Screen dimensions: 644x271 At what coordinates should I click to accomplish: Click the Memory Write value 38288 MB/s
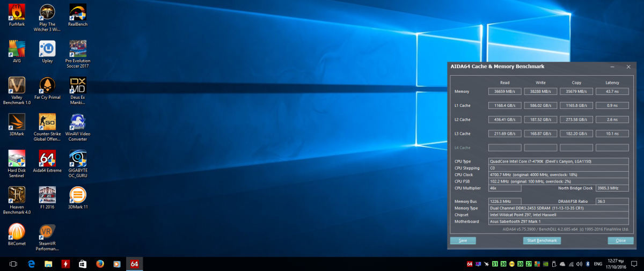pos(540,91)
